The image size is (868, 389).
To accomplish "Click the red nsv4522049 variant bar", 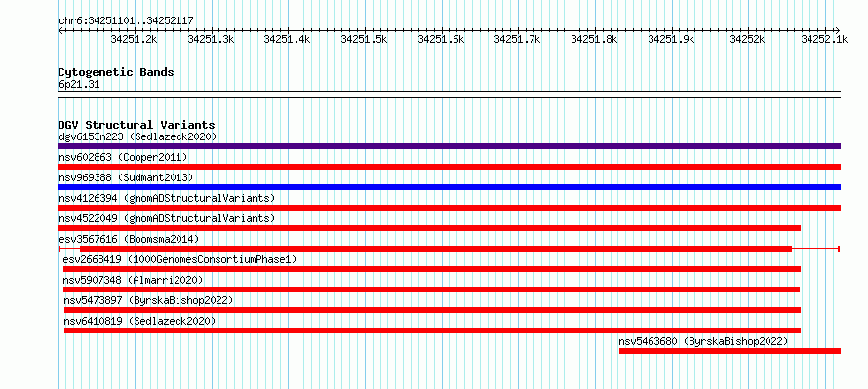I will click(x=429, y=228).
